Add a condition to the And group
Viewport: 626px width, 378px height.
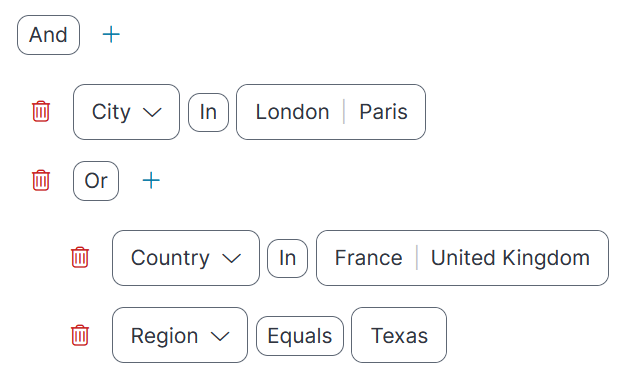coord(111,35)
